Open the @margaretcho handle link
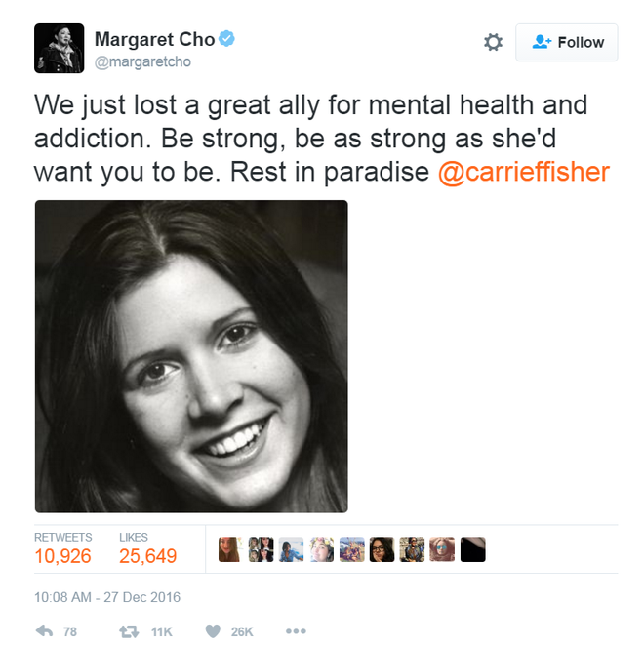 [142, 61]
